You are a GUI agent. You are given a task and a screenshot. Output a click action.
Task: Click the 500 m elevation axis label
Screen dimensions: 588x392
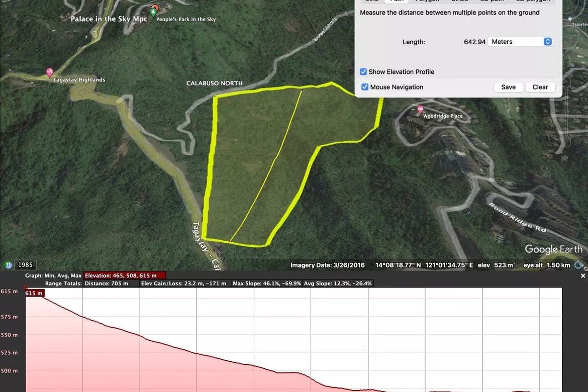[x=9, y=370]
